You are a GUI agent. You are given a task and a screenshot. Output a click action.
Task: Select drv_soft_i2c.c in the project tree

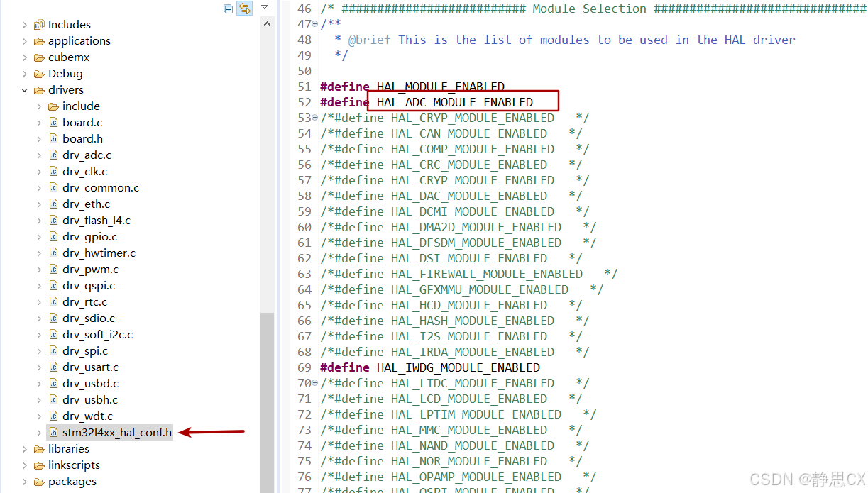pos(97,335)
